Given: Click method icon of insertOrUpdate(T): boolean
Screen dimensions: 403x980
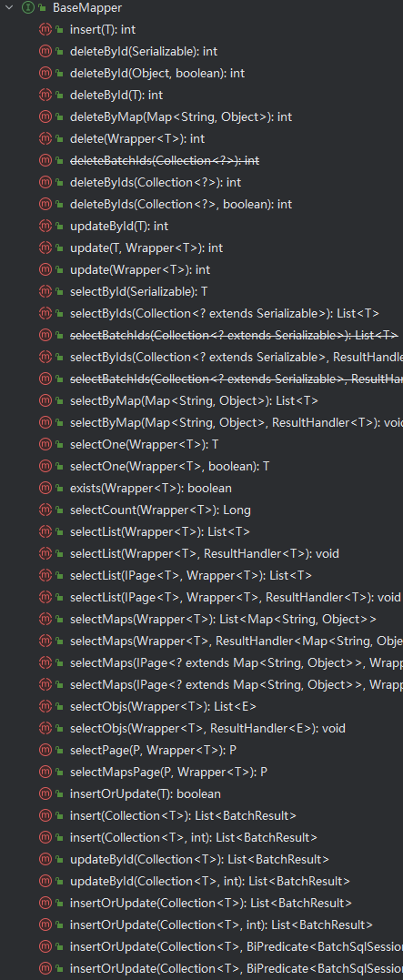Looking at the screenshot, I should pos(45,793).
